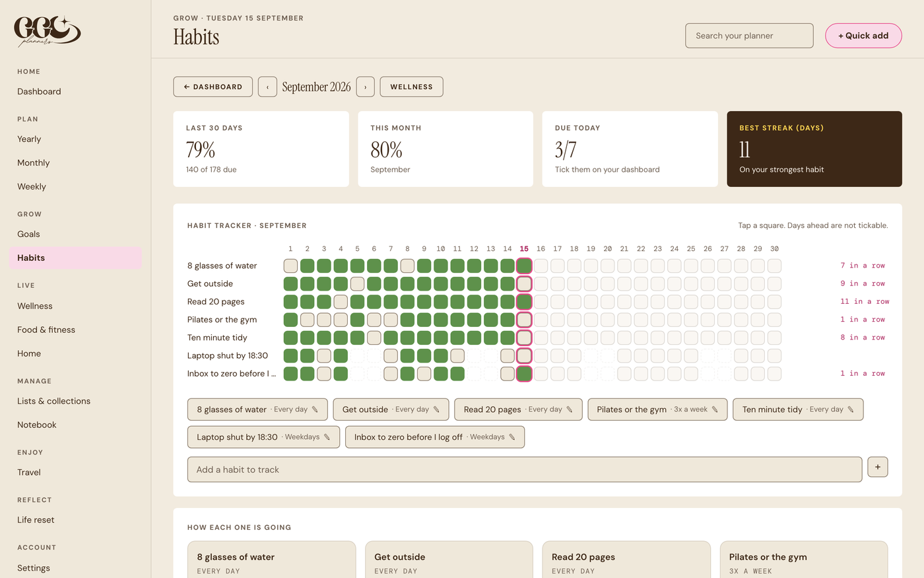Tick day 6 square for Ten minute tidy
Image resolution: width=924 pixels, height=578 pixels.
374,338
